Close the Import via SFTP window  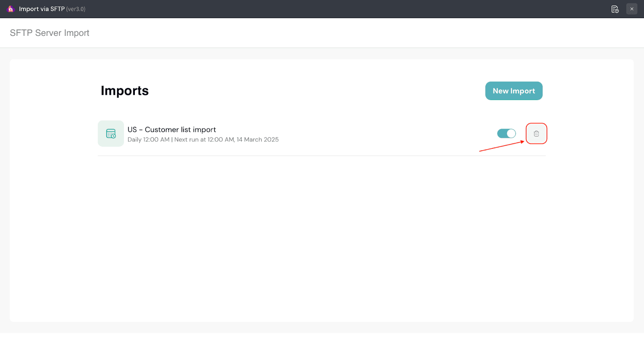click(632, 9)
